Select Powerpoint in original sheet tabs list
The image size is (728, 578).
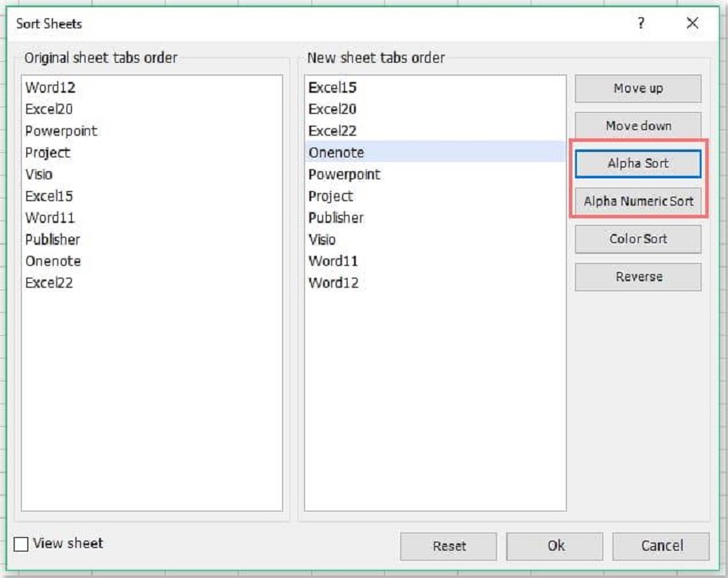click(61, 131)
